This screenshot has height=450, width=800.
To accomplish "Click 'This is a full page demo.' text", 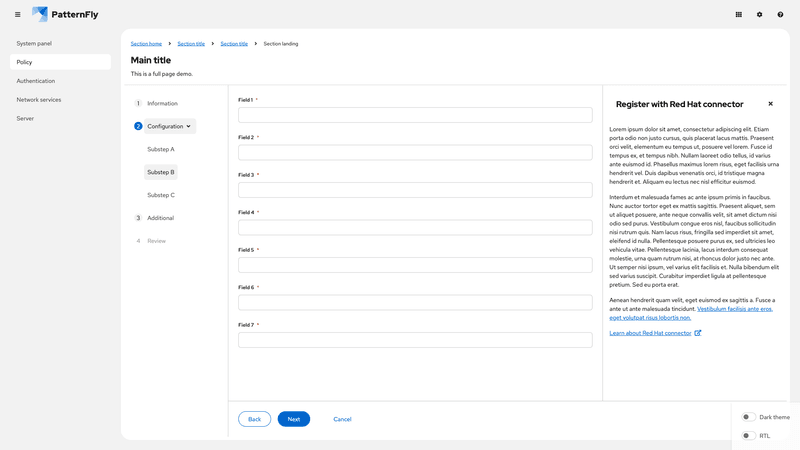I will tap(162, 74).
